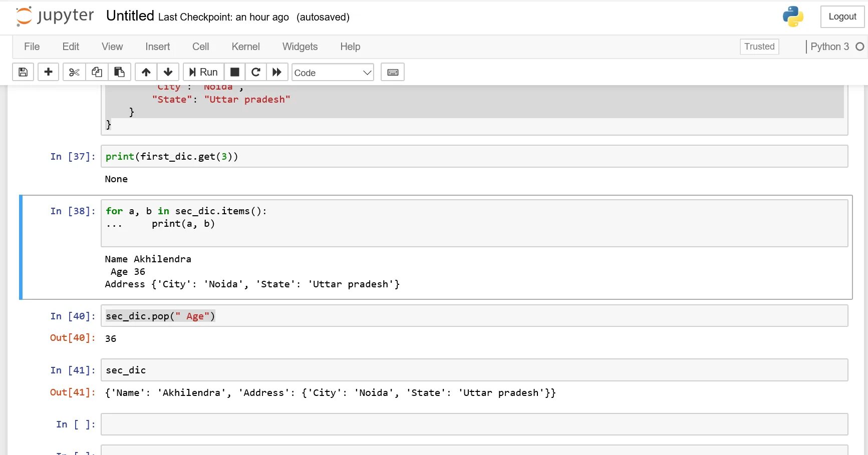Copy selected cells icon
The height and width of the screenshot is (455, 868).
[97, 72]
